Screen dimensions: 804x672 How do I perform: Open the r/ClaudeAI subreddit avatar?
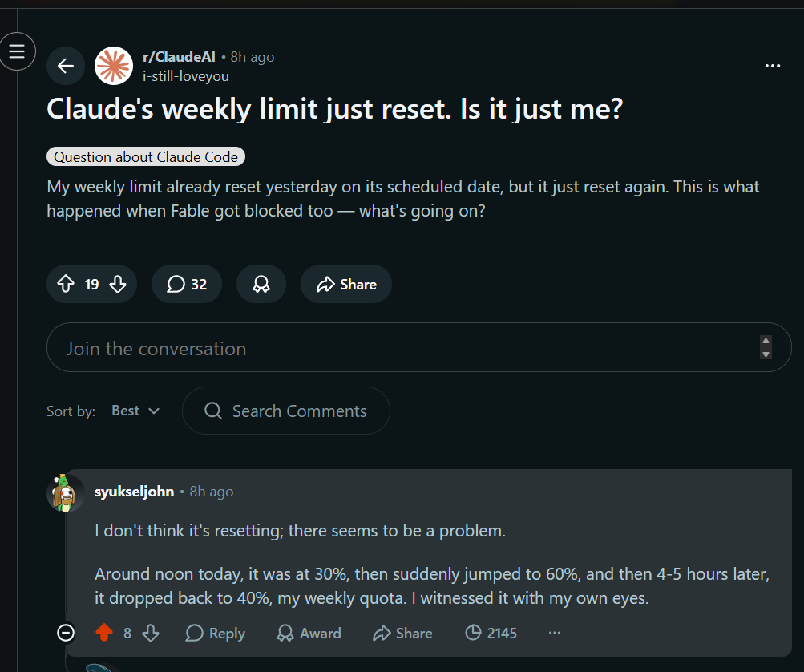(x=114, y=66)
